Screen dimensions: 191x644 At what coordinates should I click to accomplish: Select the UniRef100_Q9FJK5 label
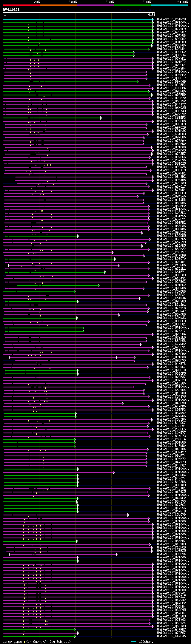171,180
